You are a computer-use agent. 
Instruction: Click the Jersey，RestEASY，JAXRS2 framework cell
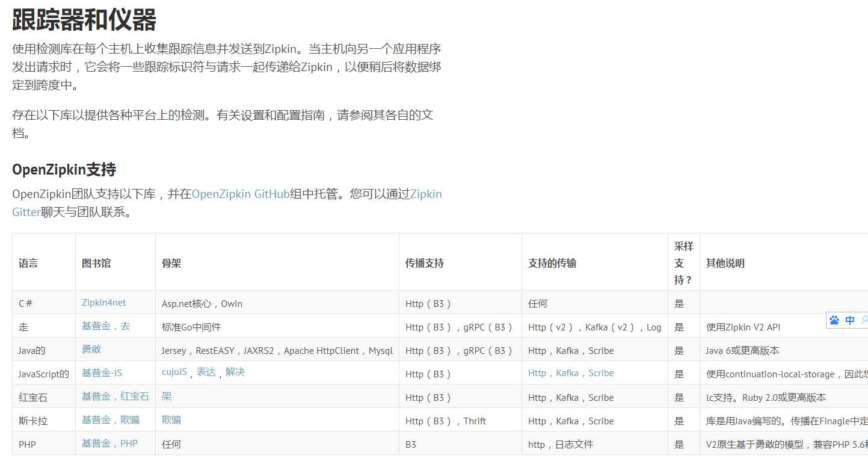pyautogui.click(x=277, y=350)
